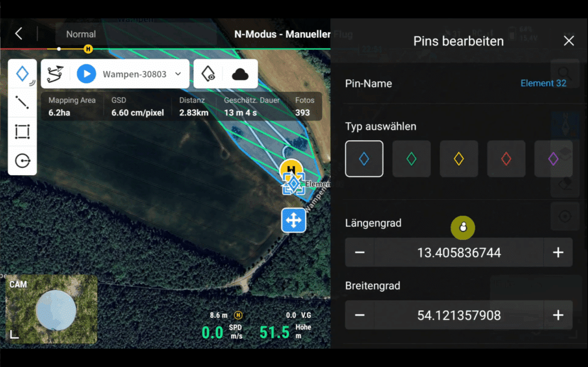
Task: Choose the red diamond pin type
Action: 506,159
